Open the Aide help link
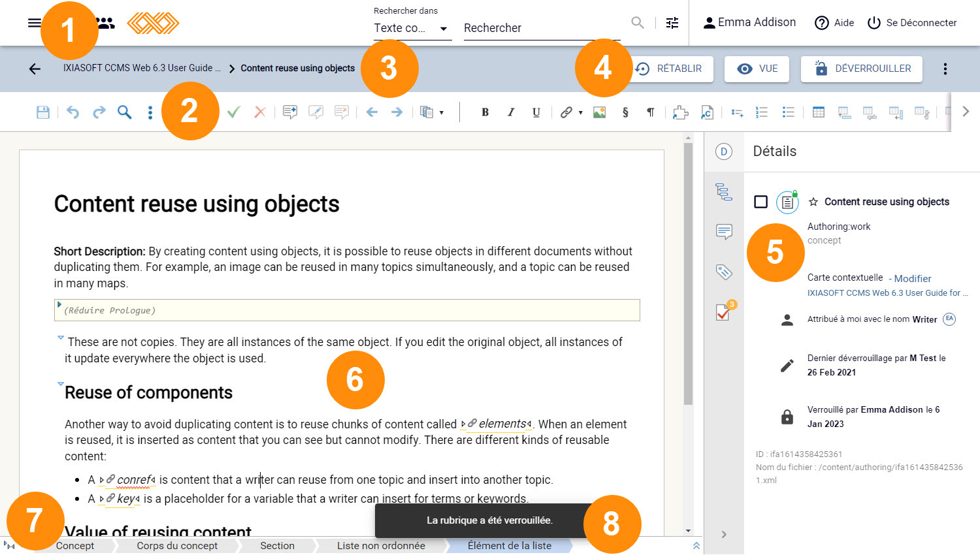 click(x=834, y=23)
